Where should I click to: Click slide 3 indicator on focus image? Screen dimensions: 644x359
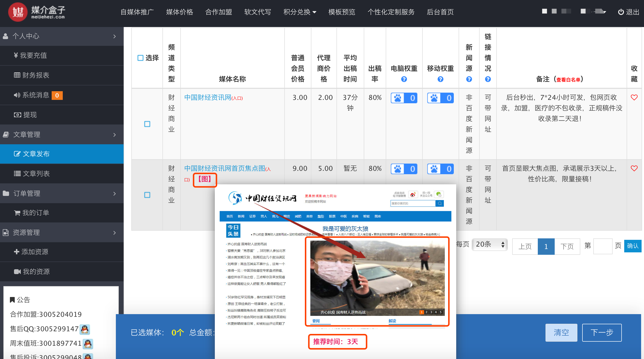click(431, 312)
